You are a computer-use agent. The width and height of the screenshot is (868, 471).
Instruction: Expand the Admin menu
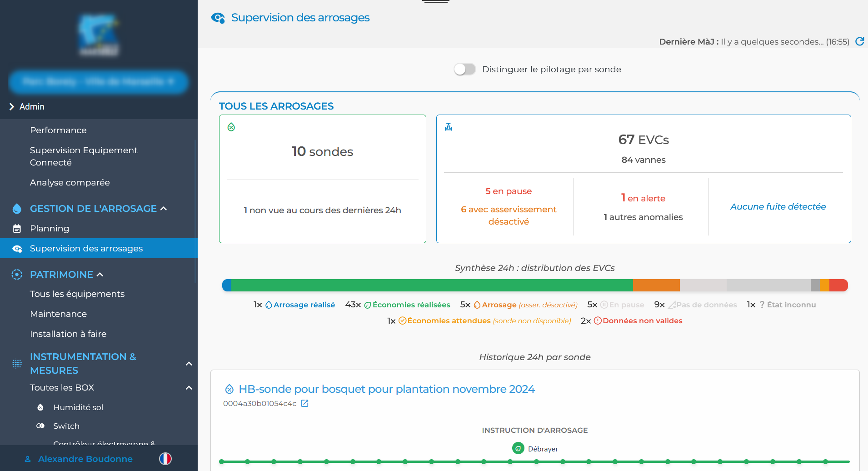[12, 107]
